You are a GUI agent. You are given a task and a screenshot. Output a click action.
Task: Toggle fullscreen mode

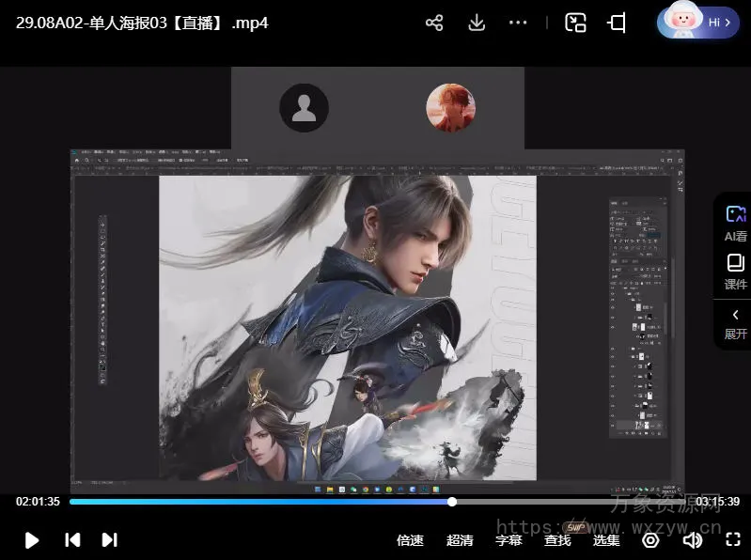tap(733, 540)
